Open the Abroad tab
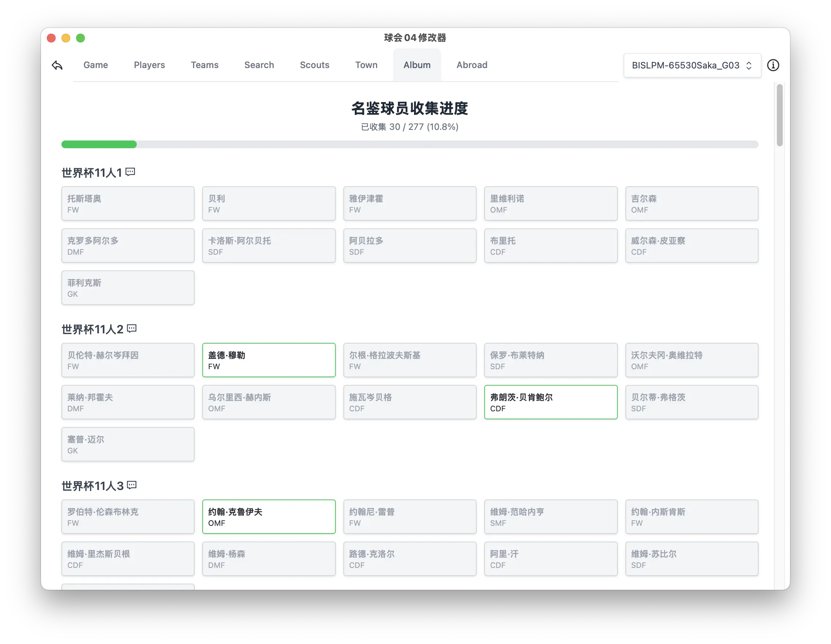 click(x=472, y=65)
